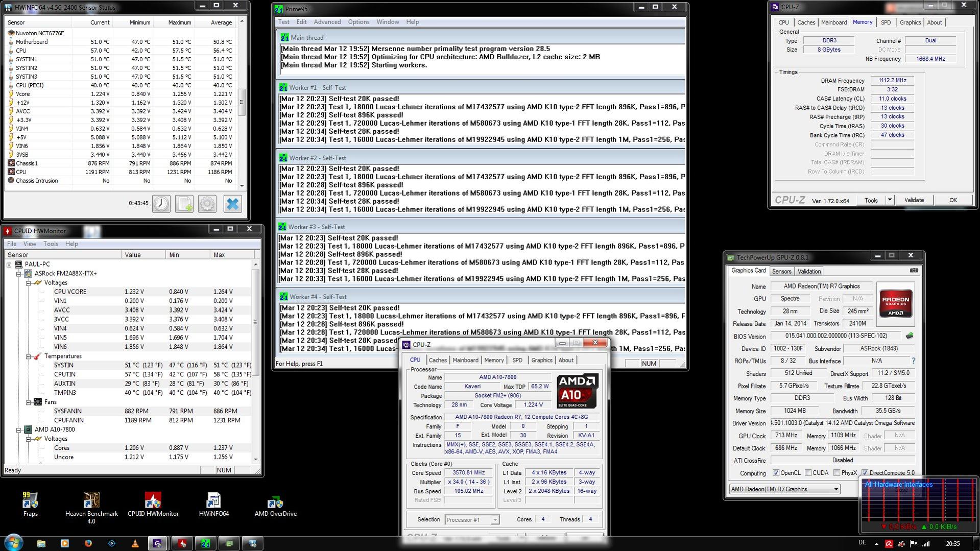Switch to the Sensors tab in GPU-Z

(x=781, y=272)
